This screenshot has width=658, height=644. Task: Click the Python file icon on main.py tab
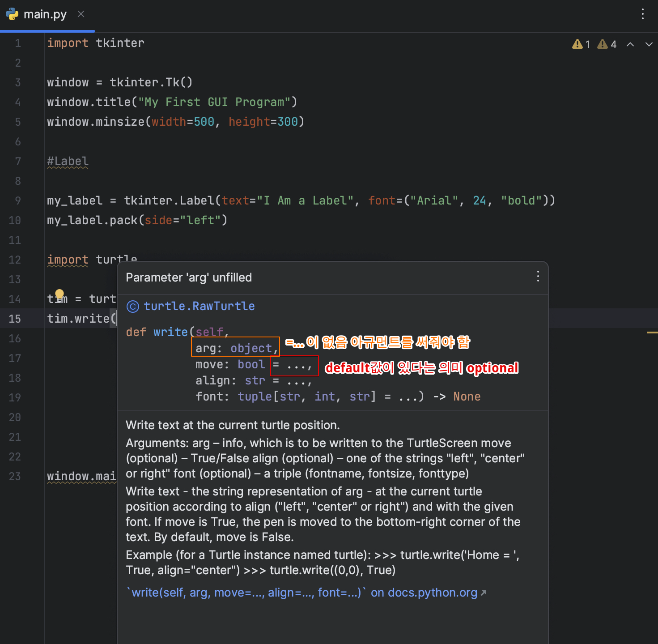click(x=12, y=14)
